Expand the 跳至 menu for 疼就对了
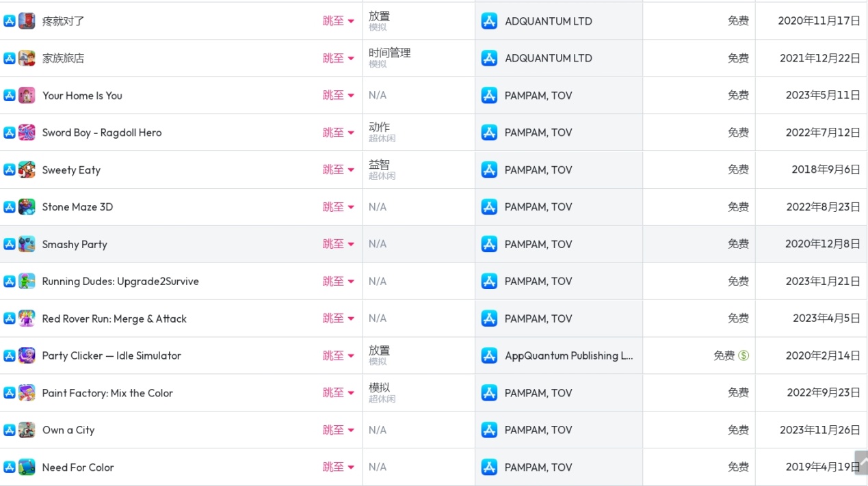Screen dimensions: 868x486 coord(339,21)
